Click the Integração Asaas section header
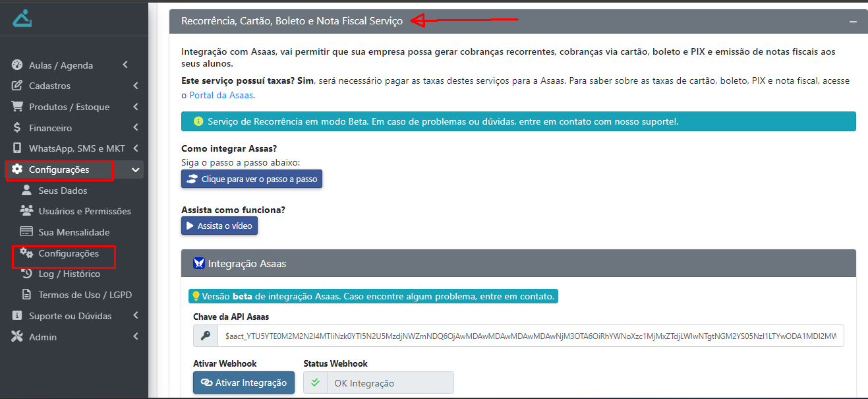This screenshot has width=868, height=399. (519, 263)
